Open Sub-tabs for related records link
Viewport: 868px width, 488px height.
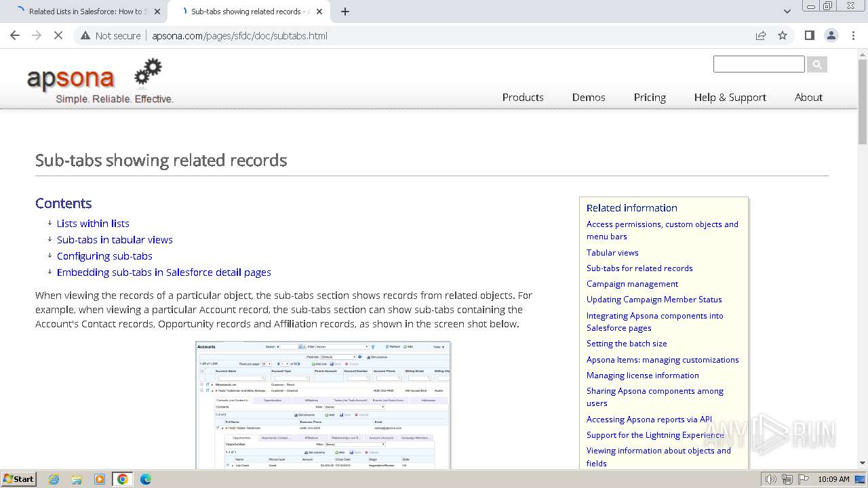(x=639, y=268)
